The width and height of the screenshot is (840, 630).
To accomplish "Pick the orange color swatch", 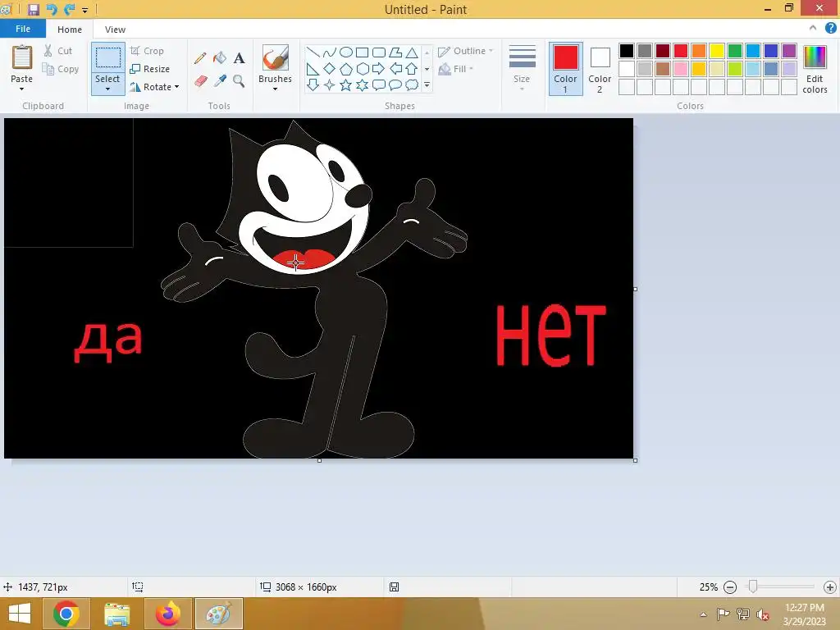I will coord(699,51).
